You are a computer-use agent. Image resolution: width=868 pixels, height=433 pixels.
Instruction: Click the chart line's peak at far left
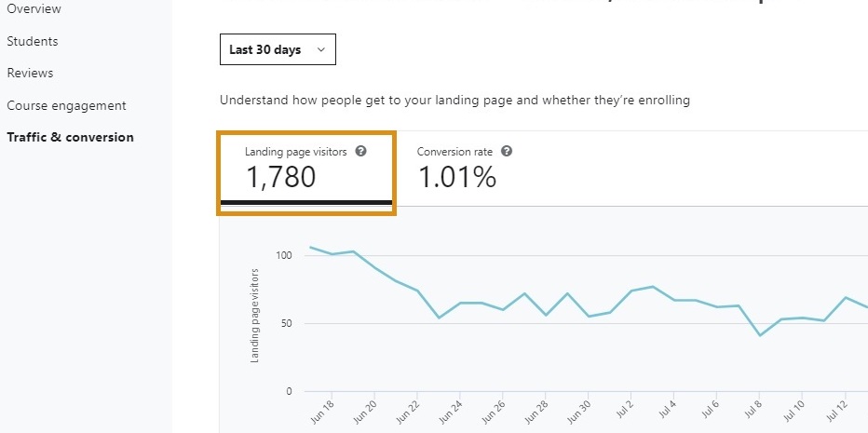click(310, 247)
